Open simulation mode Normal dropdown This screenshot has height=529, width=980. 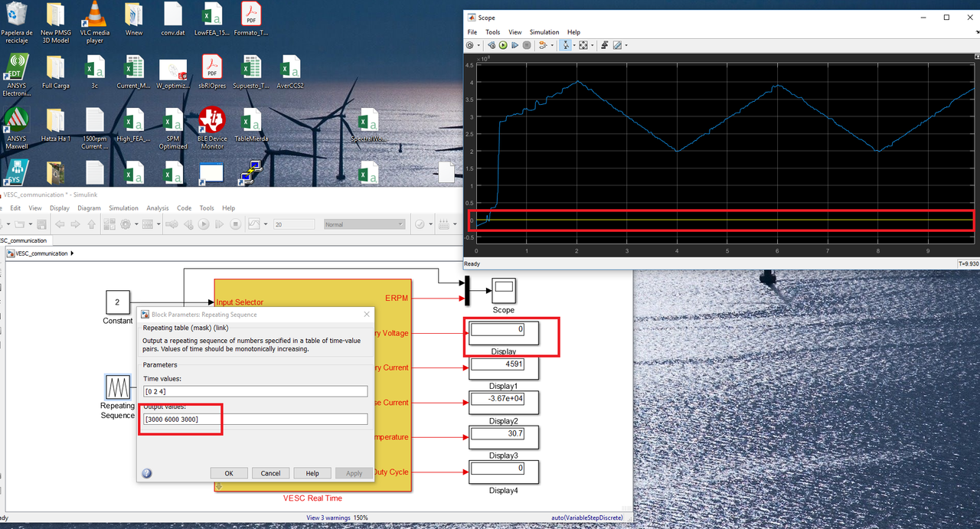click(364, 224)
